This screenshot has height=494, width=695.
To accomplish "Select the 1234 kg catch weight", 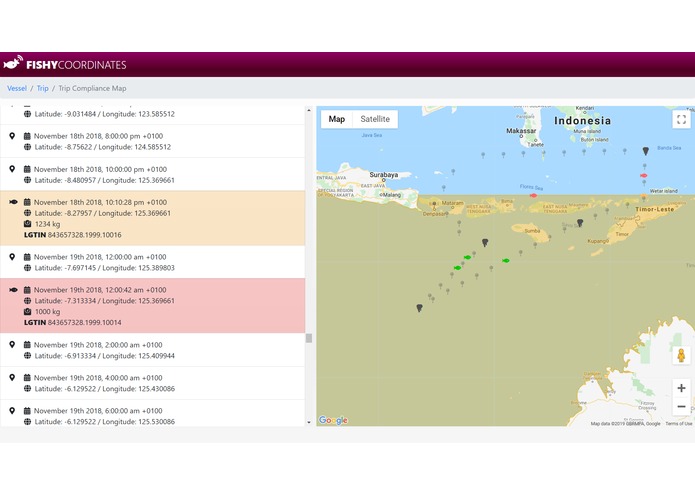I will [47, 224].
